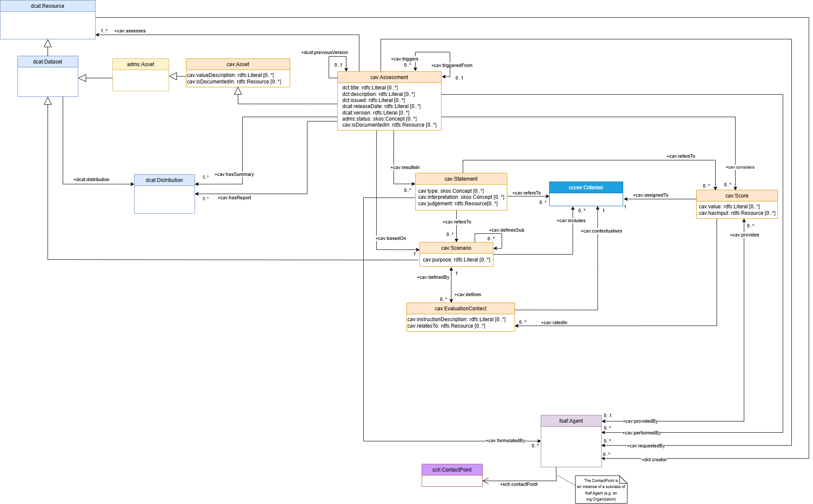This screenshot has width=813, height=504.
Task: Click the cav:Asset class header
Action: [x=238, y=64]
